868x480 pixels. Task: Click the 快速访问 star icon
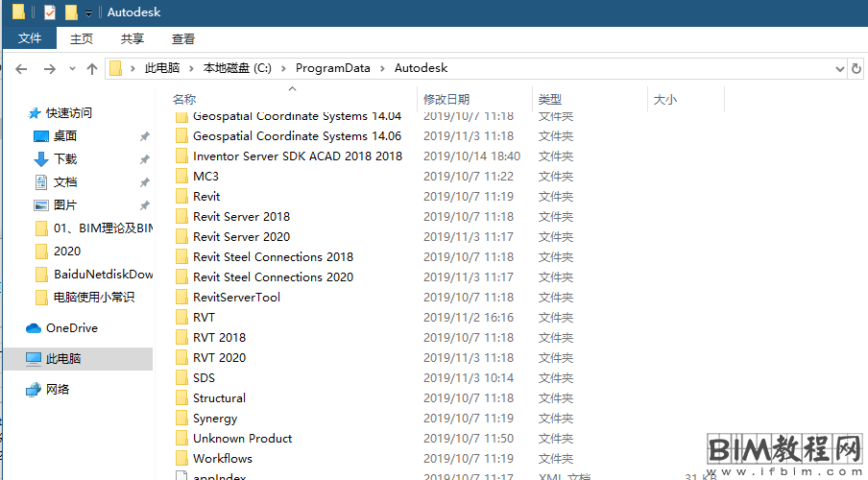pyautogui.click(x=35, y=113)
